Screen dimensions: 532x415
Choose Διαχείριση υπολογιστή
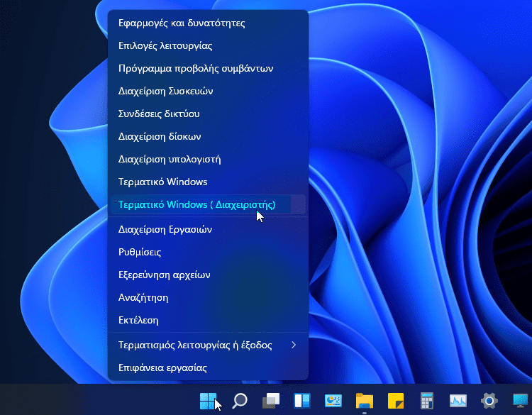tap(208, 159)
